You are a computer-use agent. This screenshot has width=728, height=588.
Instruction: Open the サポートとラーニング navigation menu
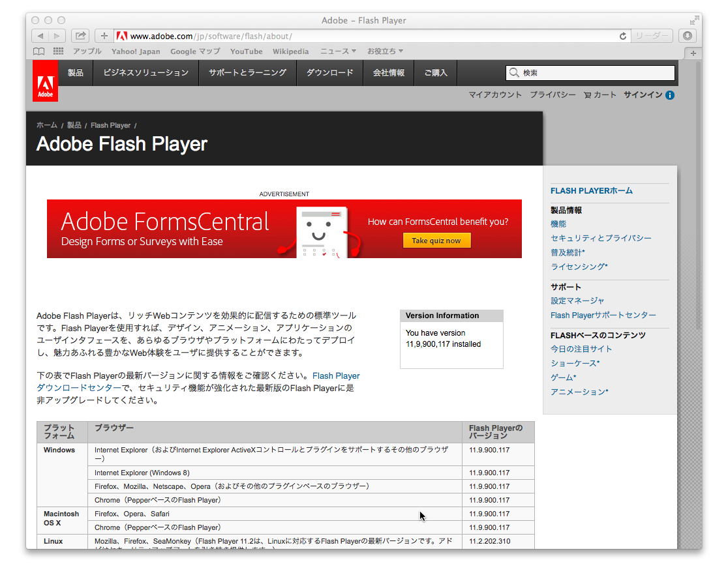click(x=247, y=73)
